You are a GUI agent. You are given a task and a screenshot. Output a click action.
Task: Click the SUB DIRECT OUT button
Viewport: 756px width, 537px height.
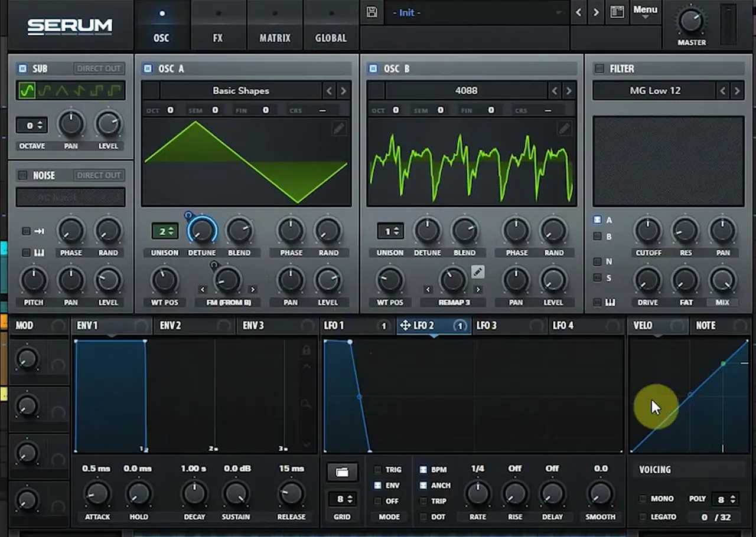click(99, 68)
